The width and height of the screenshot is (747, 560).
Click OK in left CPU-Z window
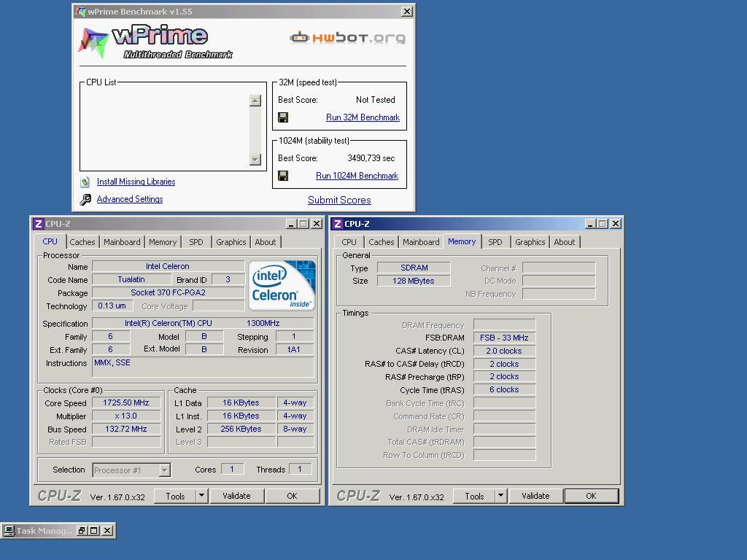click(292, 496)
